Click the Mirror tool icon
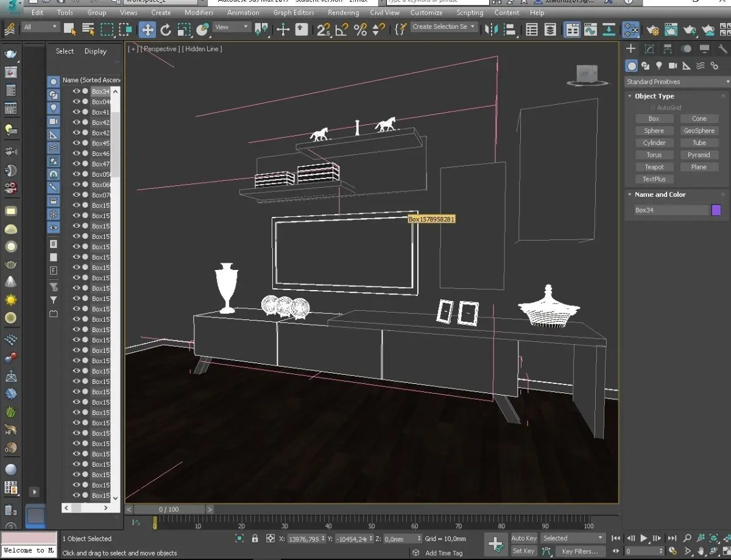This screenshot has height=560, width=731. [x=492, y=29]
